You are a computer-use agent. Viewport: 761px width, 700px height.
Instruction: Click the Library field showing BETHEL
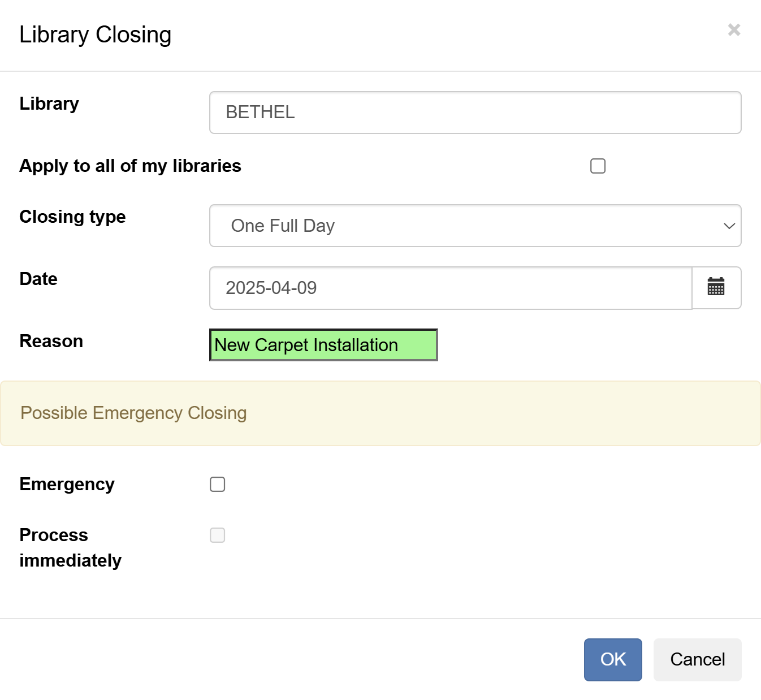(475, 113)
